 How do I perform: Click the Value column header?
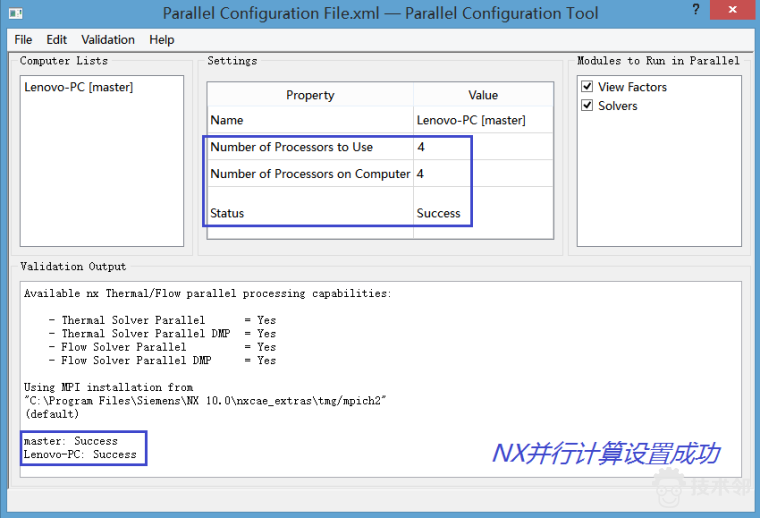pos(483,95)
